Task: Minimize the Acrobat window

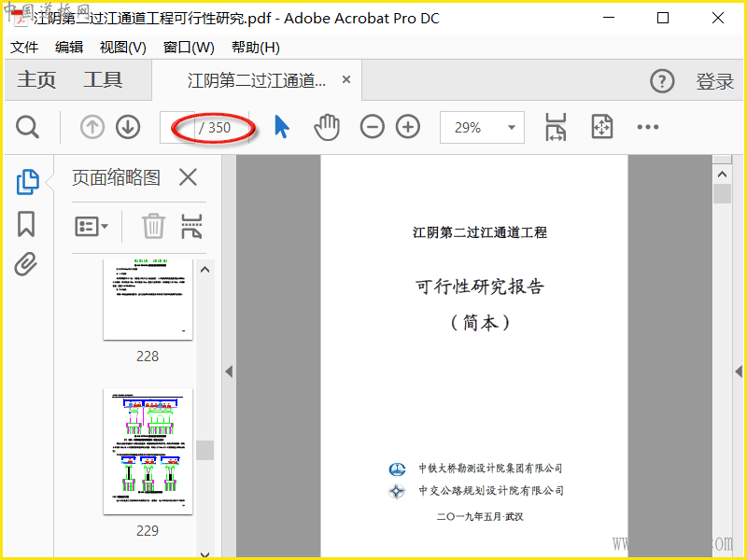Action: 609,18
